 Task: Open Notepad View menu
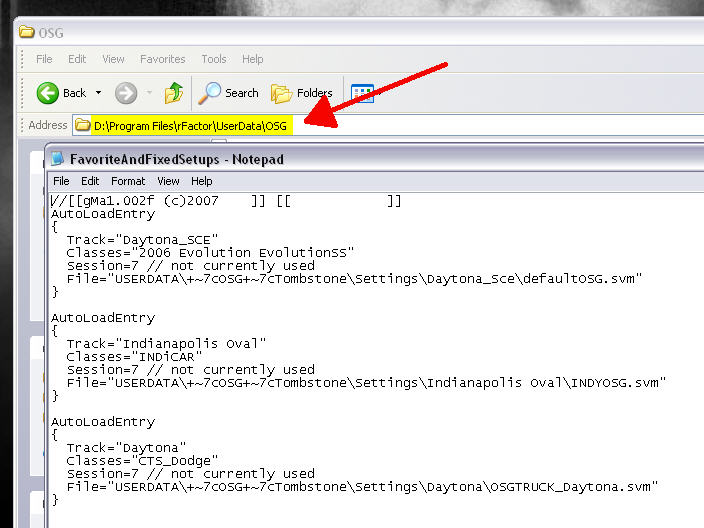[168, 181]
